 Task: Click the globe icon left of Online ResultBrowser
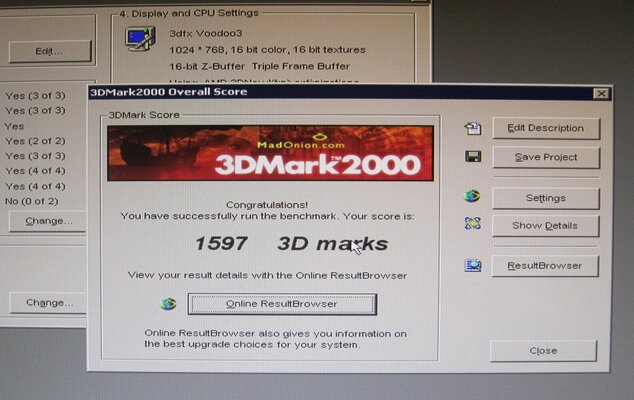pos(168,304)
